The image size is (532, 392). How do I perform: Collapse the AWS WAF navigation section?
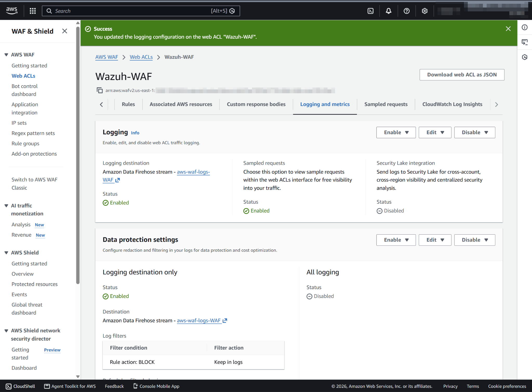coord(6,55)
